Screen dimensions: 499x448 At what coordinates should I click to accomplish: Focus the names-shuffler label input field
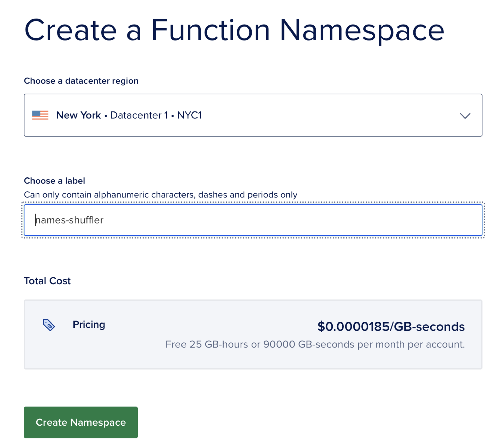pyautogui.click(x=253, y=220)
